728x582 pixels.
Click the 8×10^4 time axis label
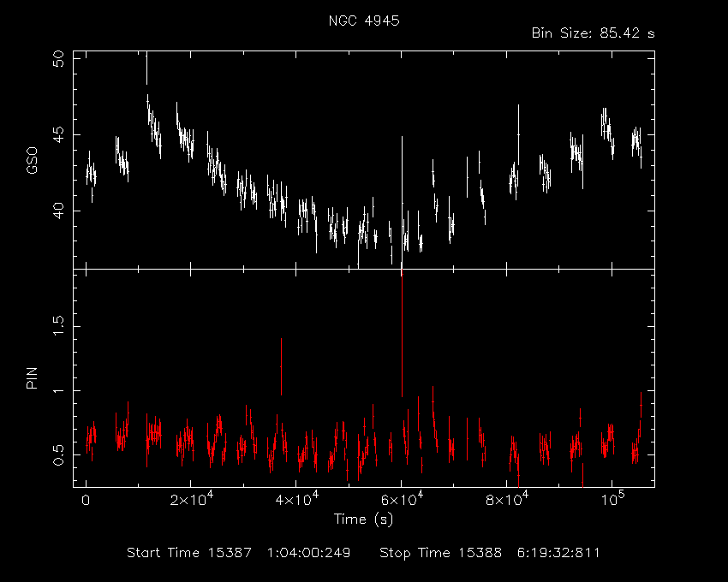click(x=507, y=498)
